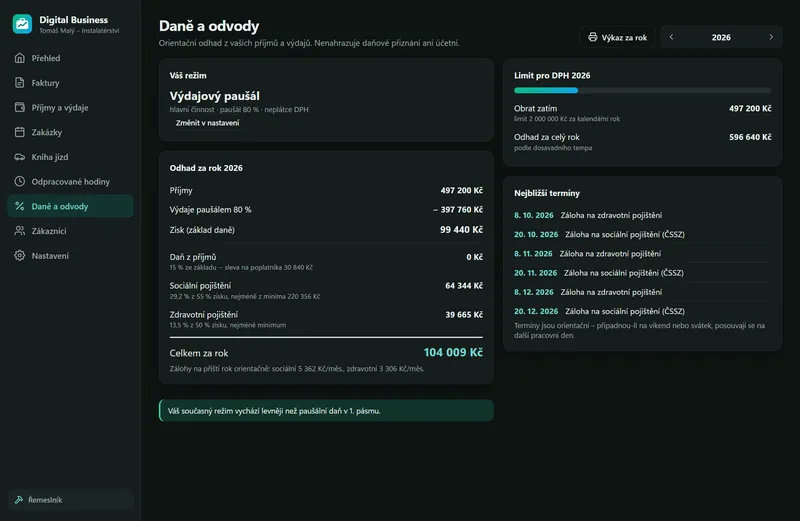Click the printer icon in Výkaz za rok
The width and height of the screenshot is (800, 521).
(592, 37)
